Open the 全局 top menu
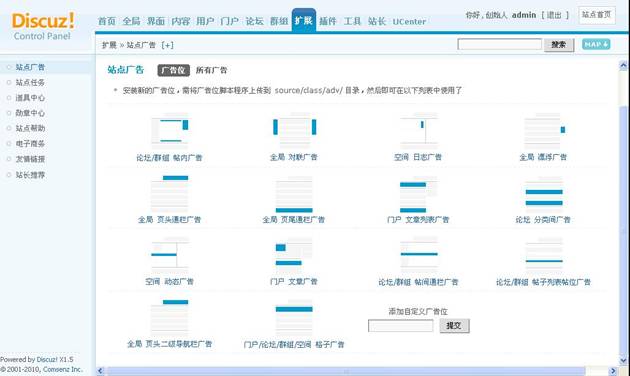 tap(131, 21)
